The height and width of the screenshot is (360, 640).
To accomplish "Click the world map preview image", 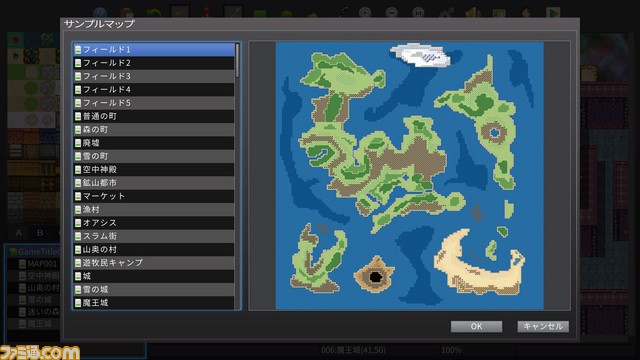I will (x=409, y=176).
